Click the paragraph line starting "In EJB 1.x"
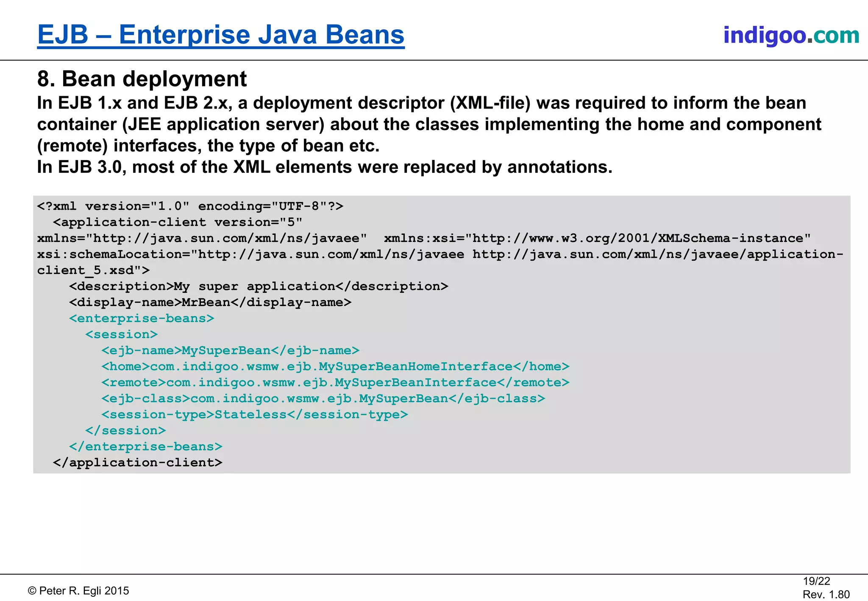868x601 pixels. tap(422, 103)
